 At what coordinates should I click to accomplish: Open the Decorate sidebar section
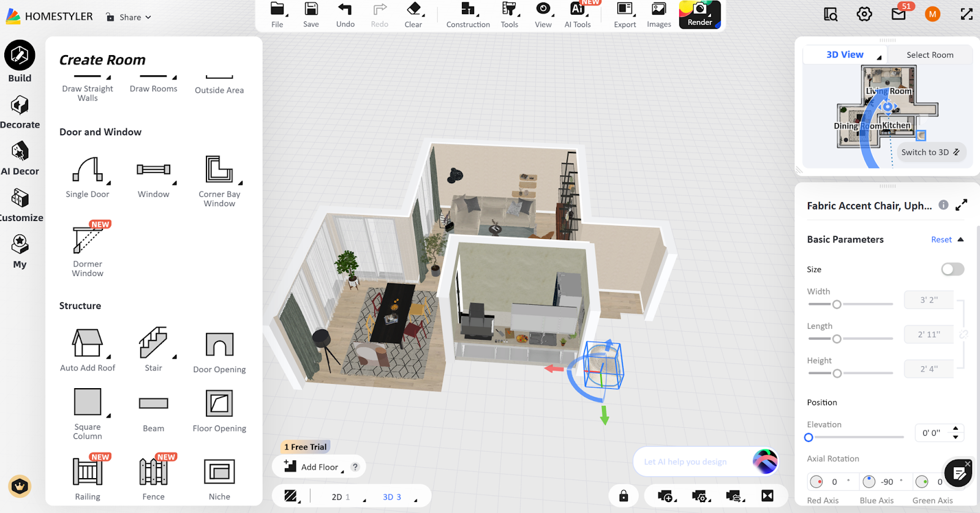point(20,112)
